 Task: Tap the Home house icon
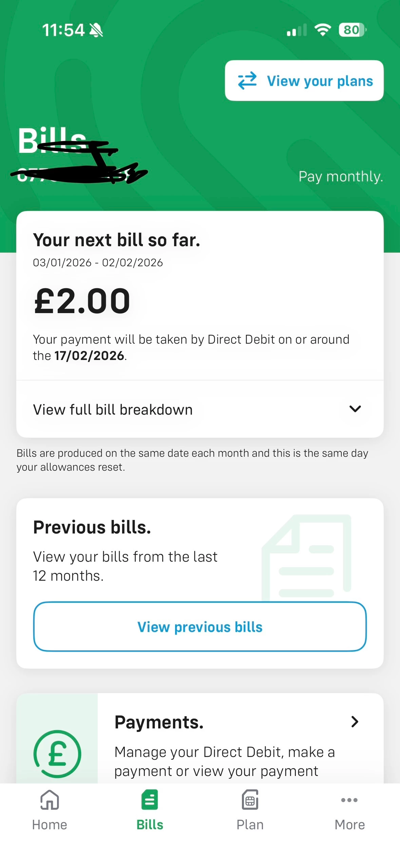pos(50,800)
